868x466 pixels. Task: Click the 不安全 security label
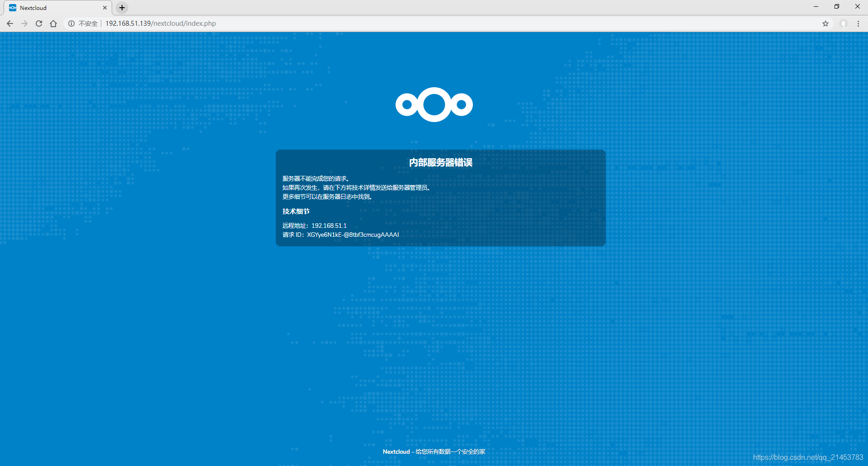(x=88, y=24)
